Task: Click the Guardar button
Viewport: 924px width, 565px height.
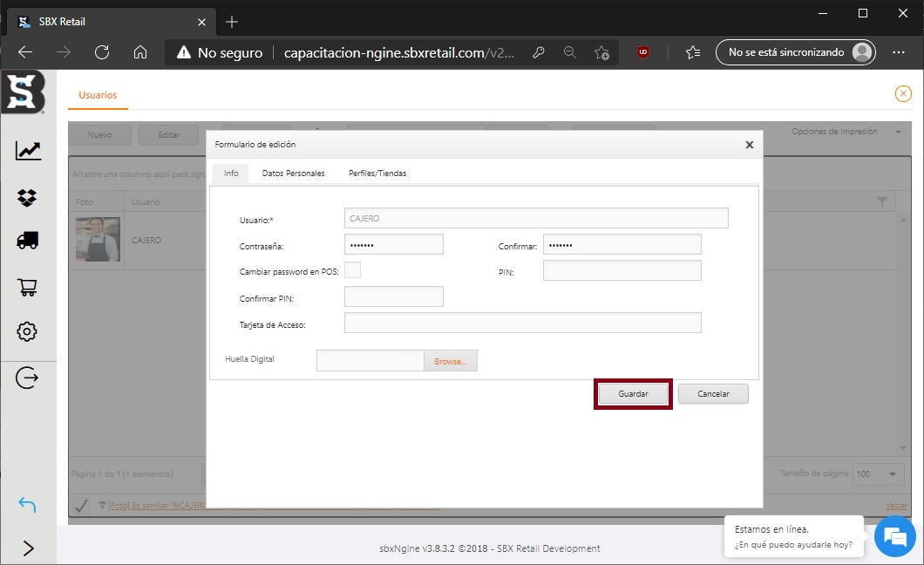Action: (633, 393)
